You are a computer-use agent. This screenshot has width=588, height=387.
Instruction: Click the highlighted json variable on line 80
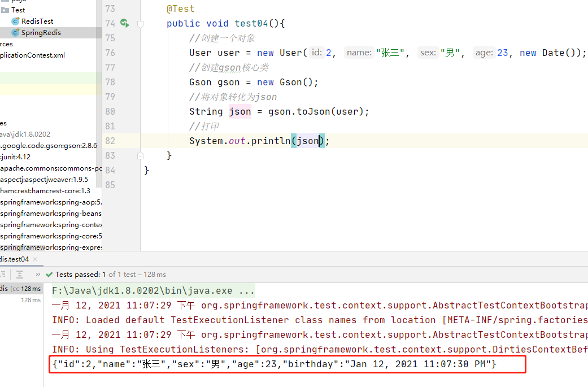240,112
